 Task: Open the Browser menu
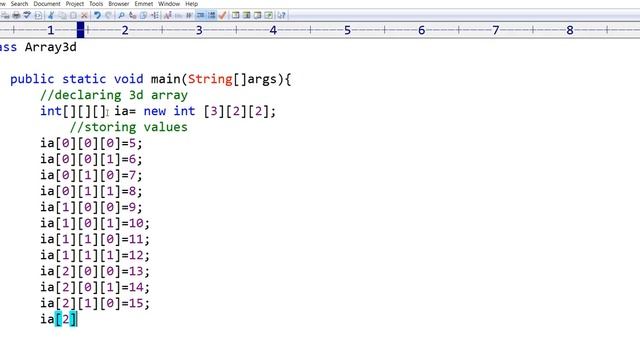coord(119,4)
